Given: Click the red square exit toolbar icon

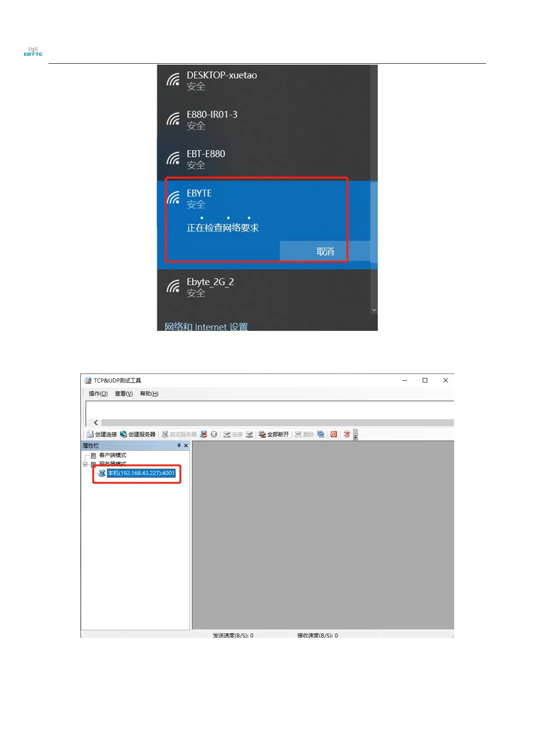Looking at the screenshot, I should (334, 434).
